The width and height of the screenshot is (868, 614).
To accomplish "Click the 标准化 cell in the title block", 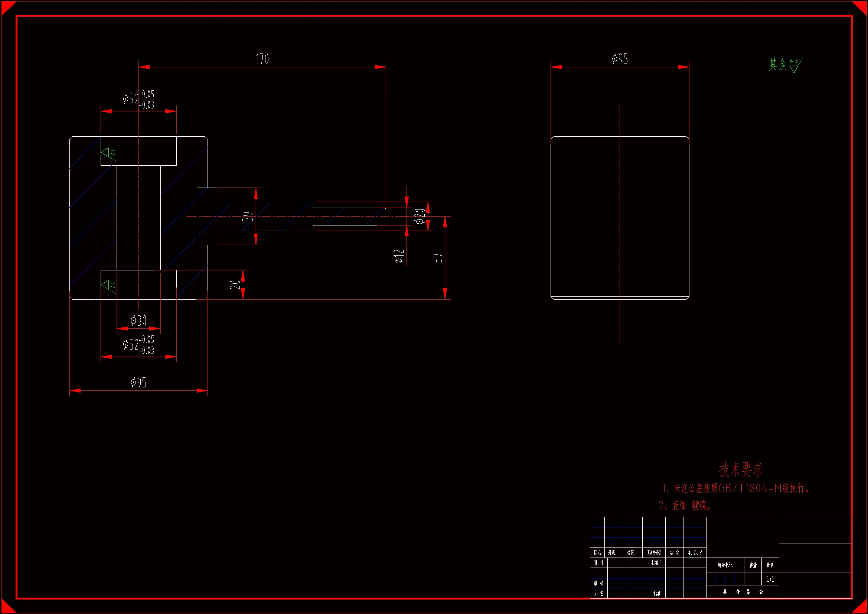I will 657,563.
